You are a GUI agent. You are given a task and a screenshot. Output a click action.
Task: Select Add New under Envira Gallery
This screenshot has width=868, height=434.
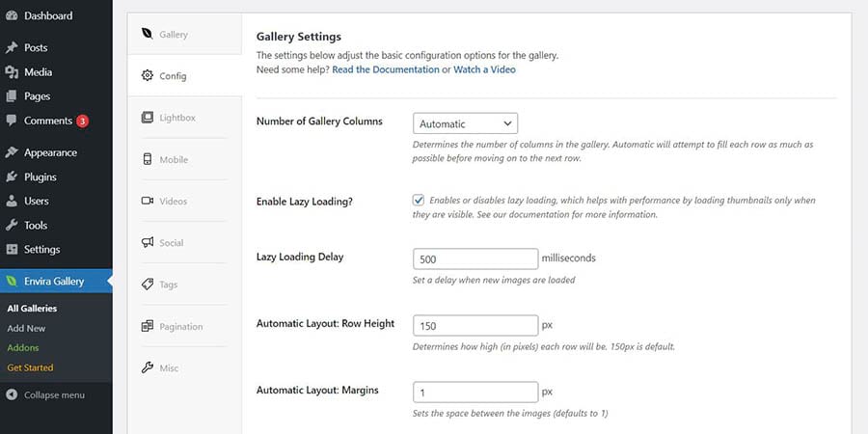coord(26,328)
